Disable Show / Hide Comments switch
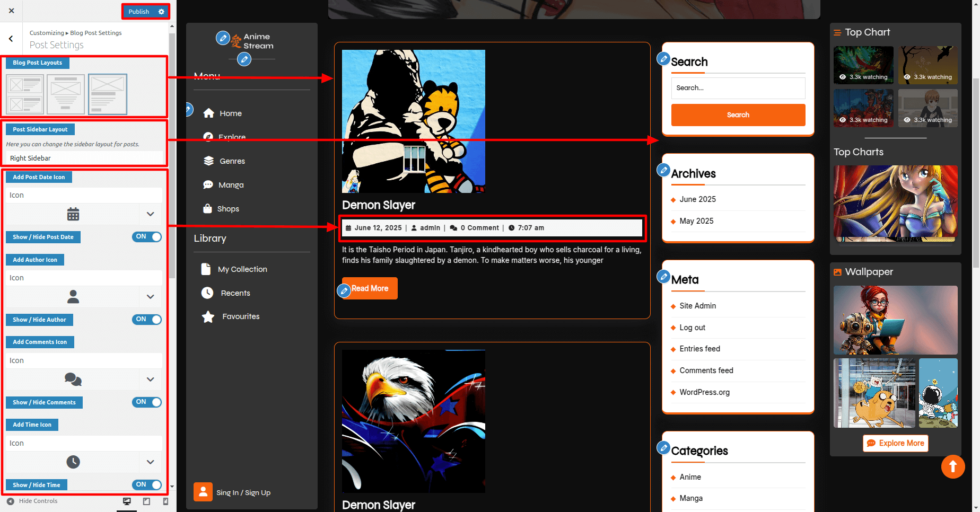The height and width of the screenshot is (512, 980). (147, 402)
